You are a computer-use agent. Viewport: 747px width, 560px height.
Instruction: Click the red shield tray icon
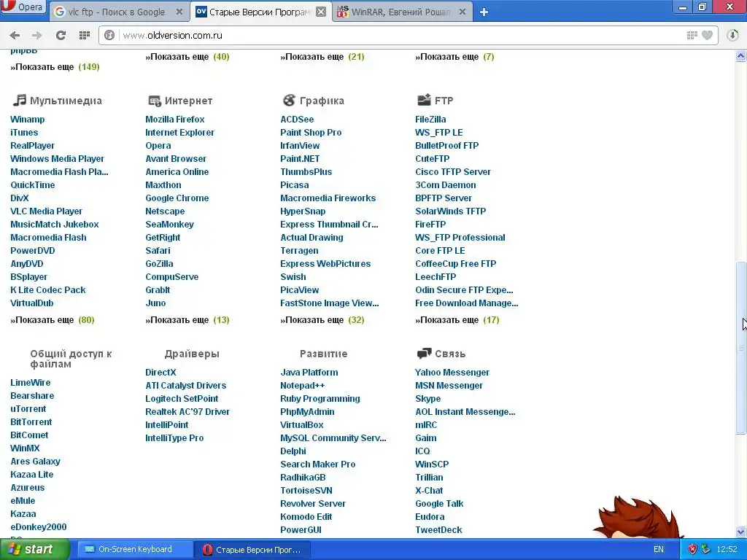click(x=692, y=549)
